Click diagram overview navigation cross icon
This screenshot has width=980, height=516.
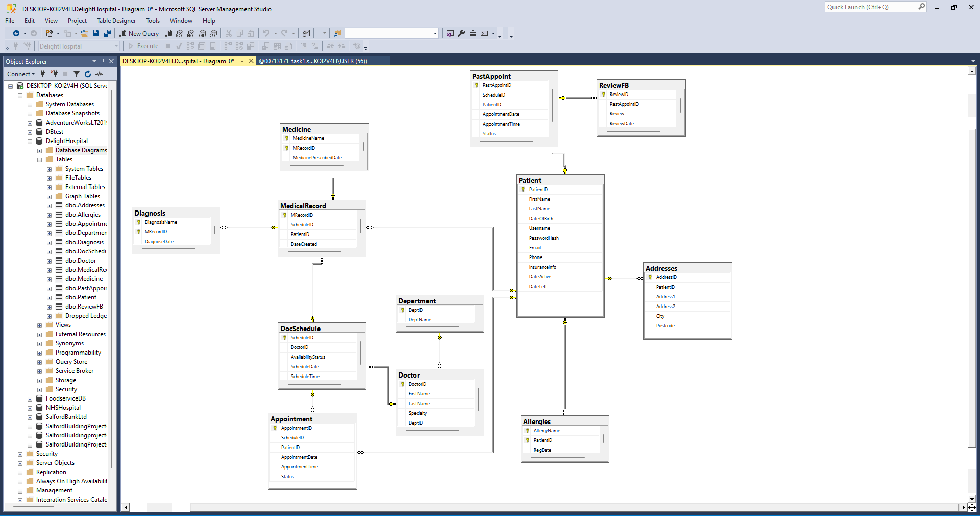[x=972, y=507]
